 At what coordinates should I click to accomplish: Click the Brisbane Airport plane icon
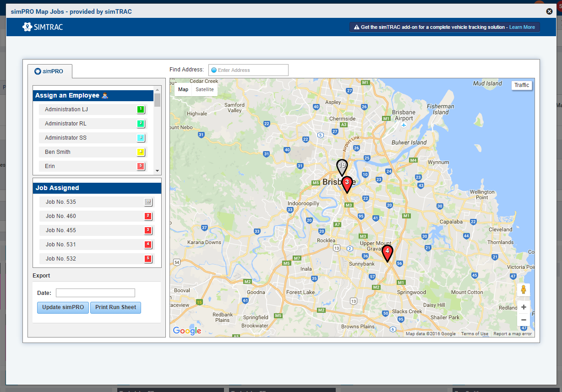pos(404,125)
